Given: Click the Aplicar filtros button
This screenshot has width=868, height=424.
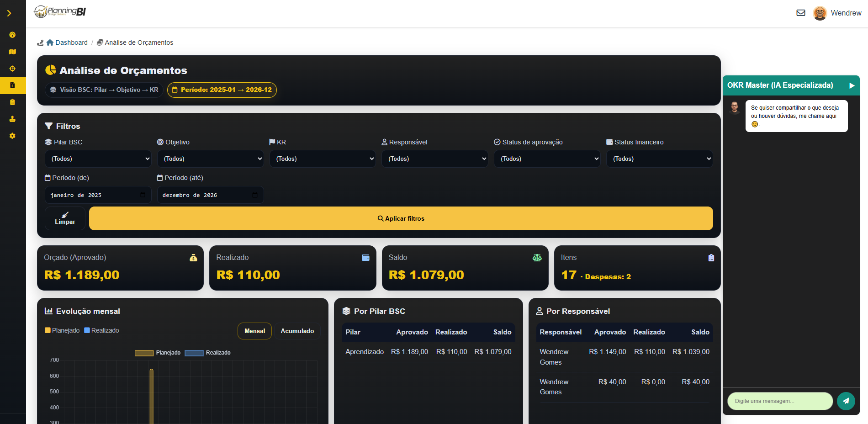Looking at the screenshot, I should 401,218.
